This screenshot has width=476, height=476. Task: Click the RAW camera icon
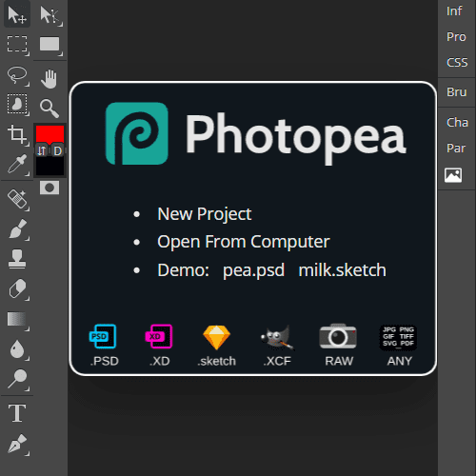coord(338,336)
